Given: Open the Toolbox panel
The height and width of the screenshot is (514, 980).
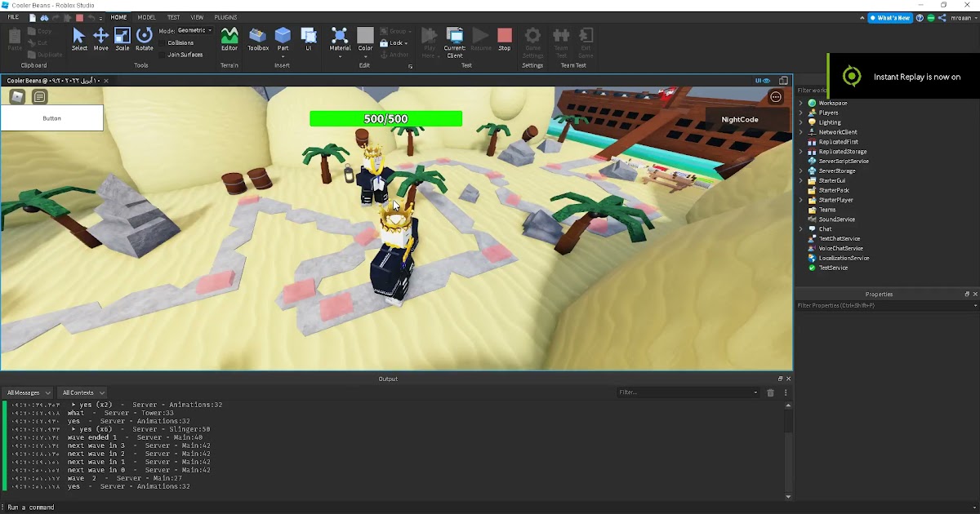Looking at the screenshot, I should (258, 38).
